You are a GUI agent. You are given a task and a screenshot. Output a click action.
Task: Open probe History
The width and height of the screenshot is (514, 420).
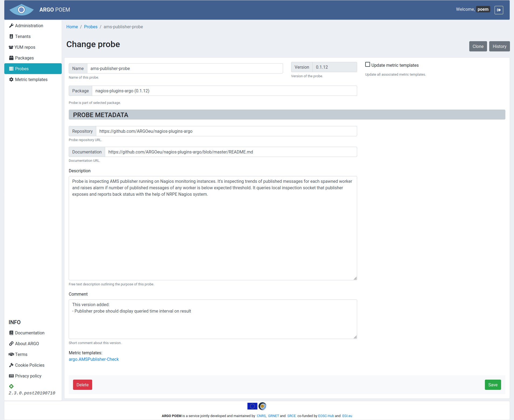[x=499, y=46]
